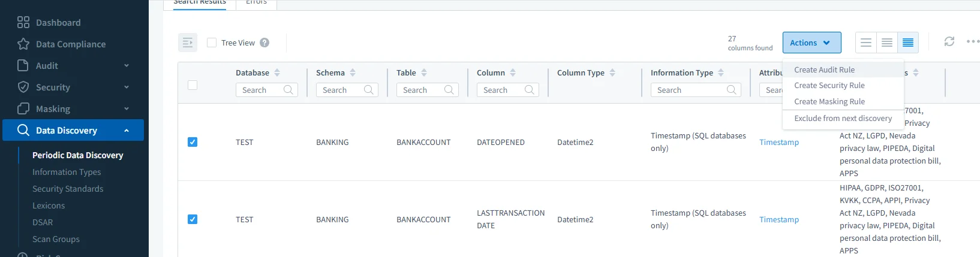This screenshot has height=257, width=980.
Task: Sort by the Column Type header
Action: pos(612,72)
